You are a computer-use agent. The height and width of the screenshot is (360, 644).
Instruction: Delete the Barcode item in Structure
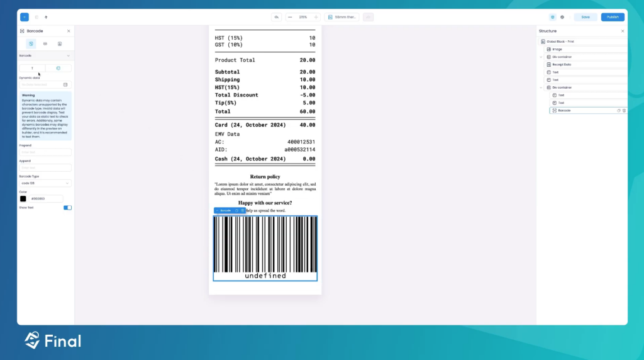624,111
